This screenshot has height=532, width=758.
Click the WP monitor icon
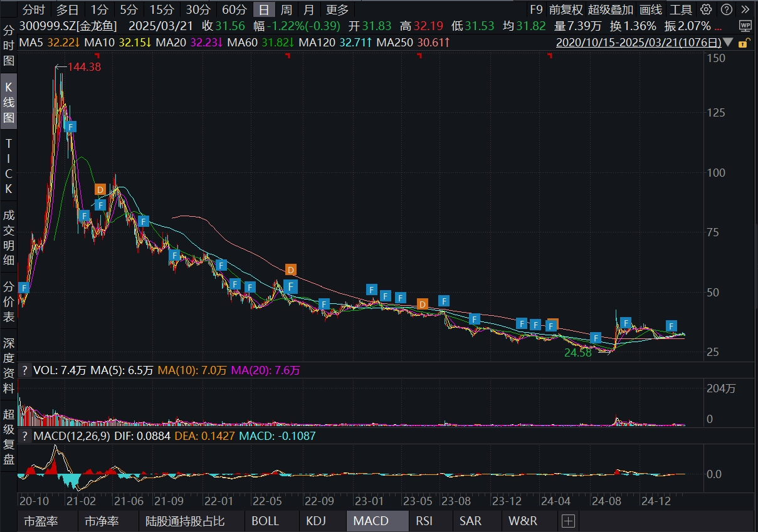pyautogui.click(x=744, y=26)
